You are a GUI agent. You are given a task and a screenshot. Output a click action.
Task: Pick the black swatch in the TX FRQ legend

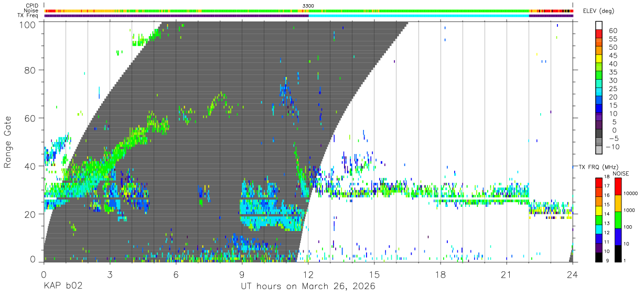pos(599,257)
